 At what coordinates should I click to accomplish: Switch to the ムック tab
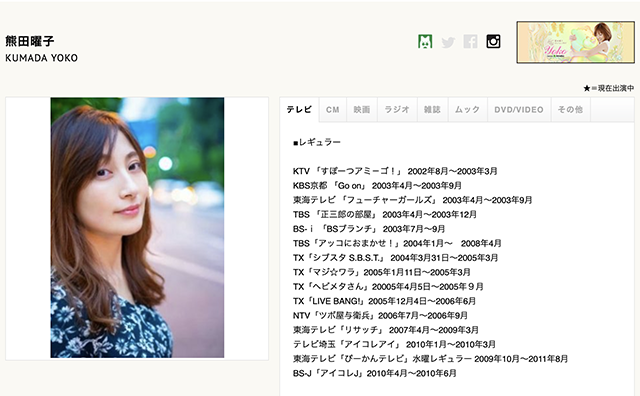click(x=467, y=109)
